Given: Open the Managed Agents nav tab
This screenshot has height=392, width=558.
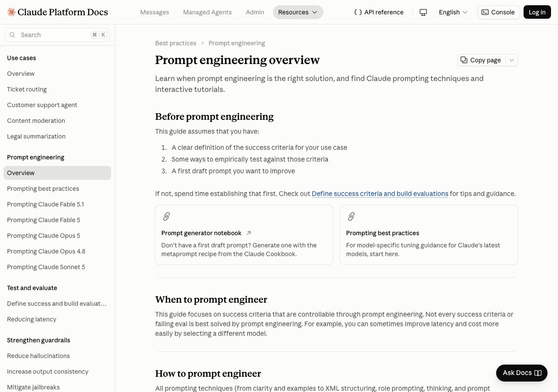Looking at the screenshot, I should (208, 12).
